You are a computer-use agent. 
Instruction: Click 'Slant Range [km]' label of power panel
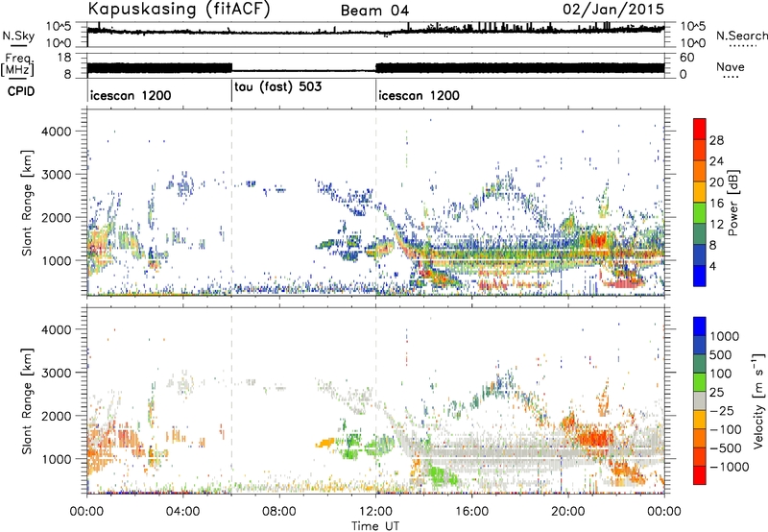27,204
